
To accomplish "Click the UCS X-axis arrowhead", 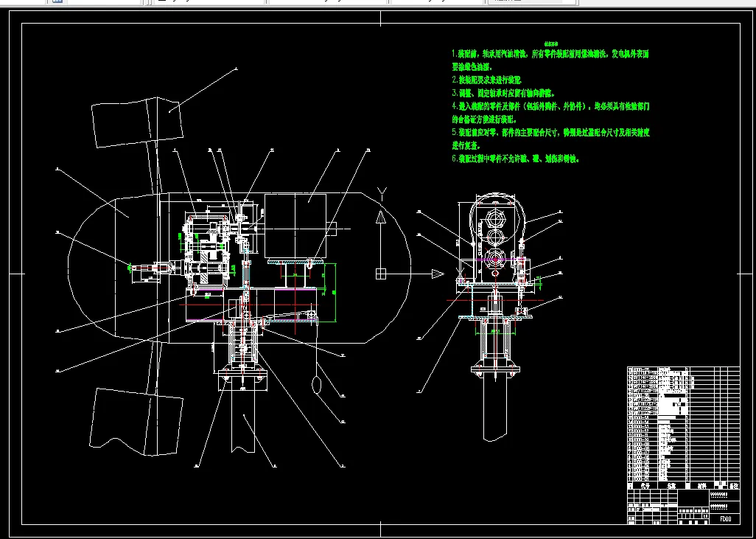I will [437, 274].
